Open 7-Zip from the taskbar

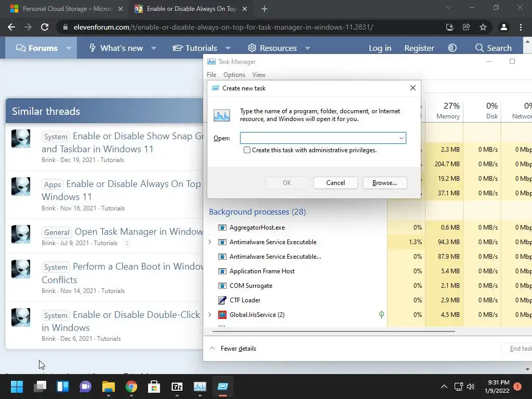pyautogui.click(x=177, y=387)
